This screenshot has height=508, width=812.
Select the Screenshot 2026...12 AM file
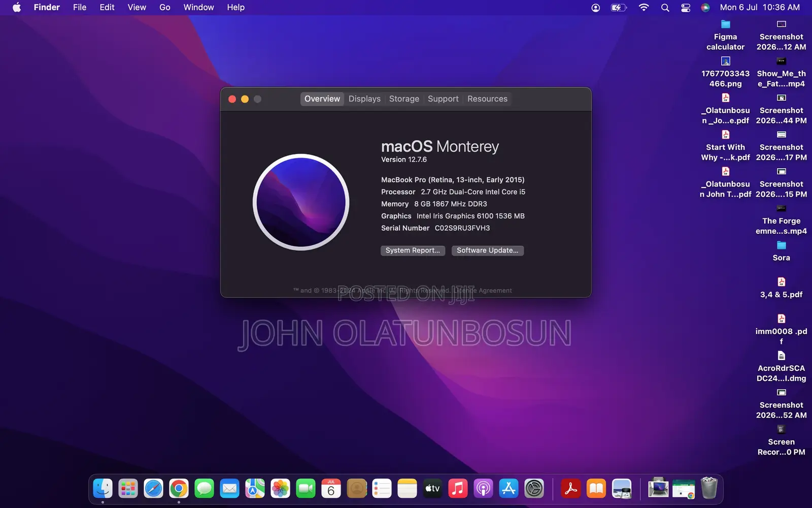pos(781,35)
